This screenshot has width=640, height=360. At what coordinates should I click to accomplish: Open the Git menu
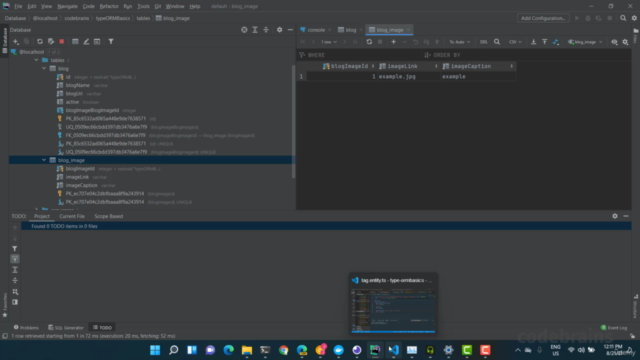click(158, 6)
